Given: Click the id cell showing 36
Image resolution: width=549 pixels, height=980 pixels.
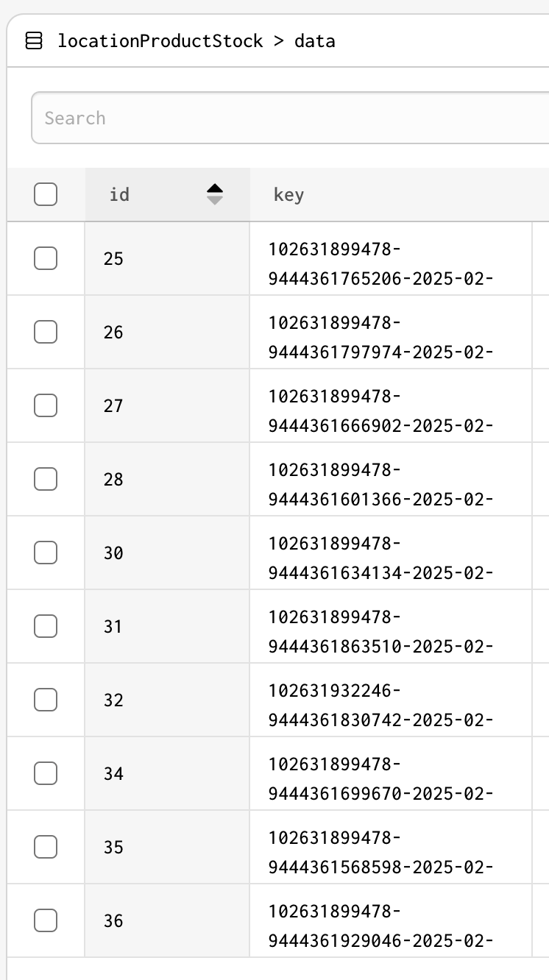Looking at the screenshot, I should click(x=168, y=920).
